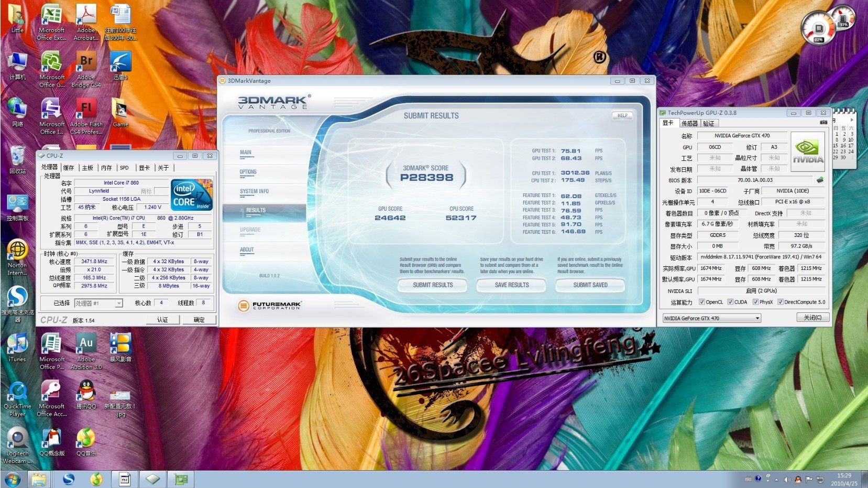Screen dimensions: 868x488
Task: Click the 确定 button in CPU-Z
Action: pyautogui.click(x=199, y=320)
